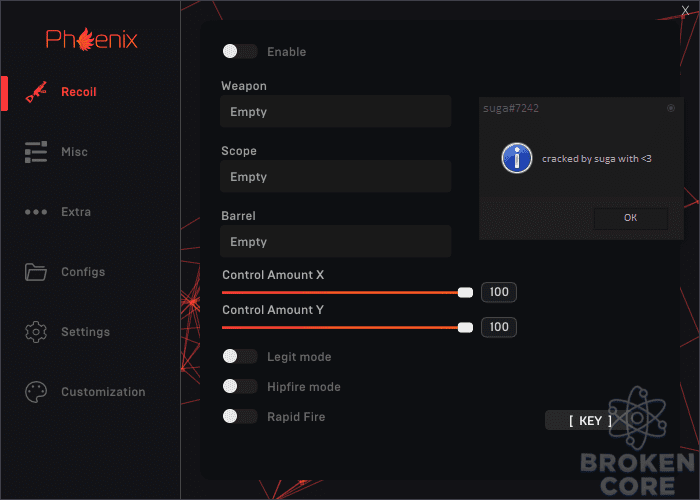The width and height of the screenshot is (700, 500).
Task: Open the Recoil tab label
Action: (x=79, y=92)
